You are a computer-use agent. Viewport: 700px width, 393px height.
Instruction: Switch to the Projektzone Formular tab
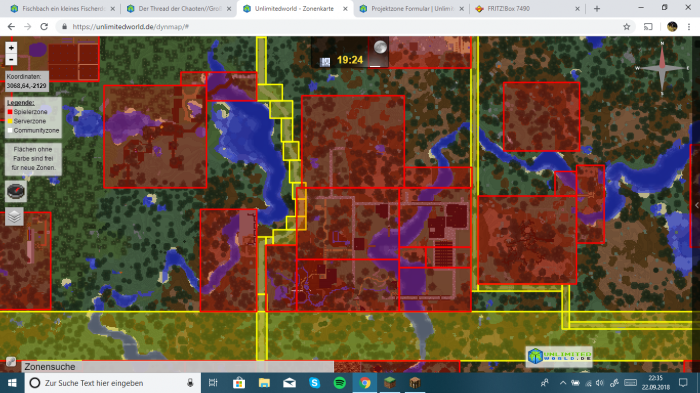pos(412,8)
